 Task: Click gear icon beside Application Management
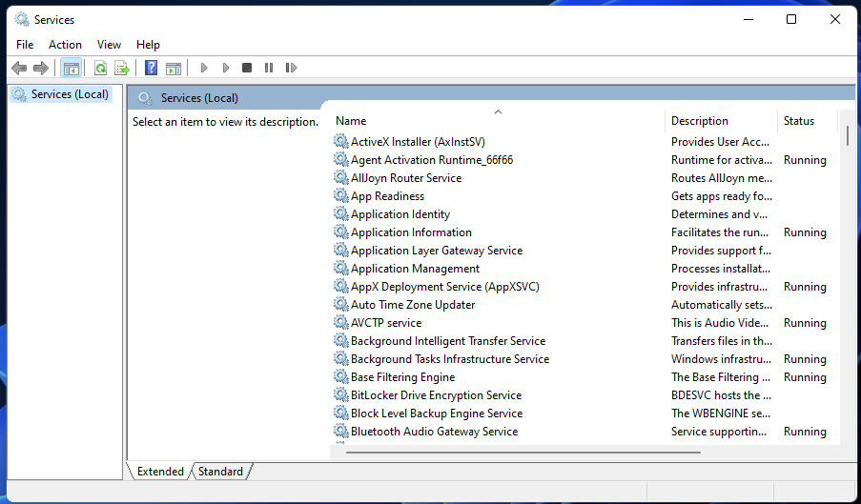click(341, 268)
